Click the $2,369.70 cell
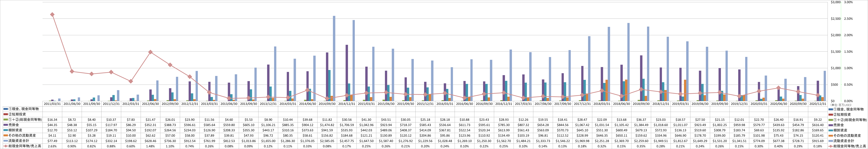 [621, 141]
